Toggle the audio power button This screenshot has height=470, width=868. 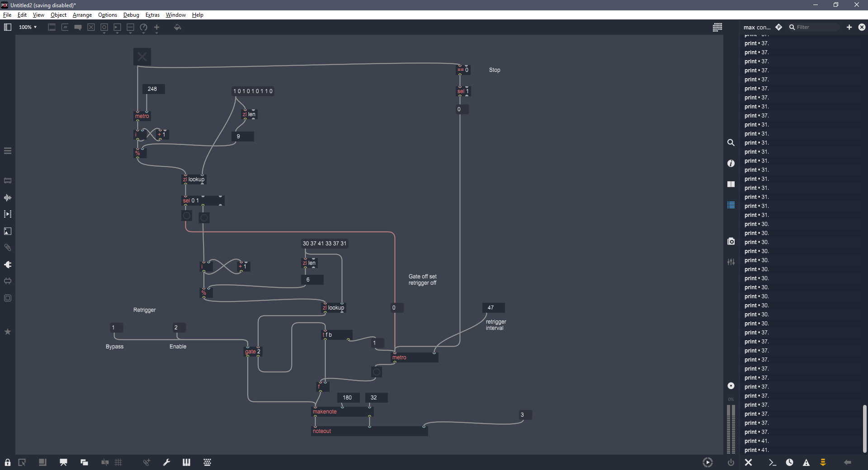[x=731, y=462]
